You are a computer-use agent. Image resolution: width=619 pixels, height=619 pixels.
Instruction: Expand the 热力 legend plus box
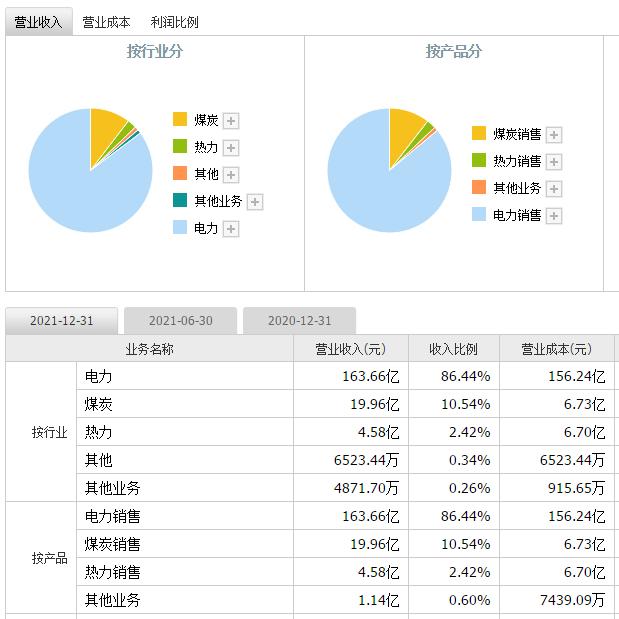[x=231, y=148]
